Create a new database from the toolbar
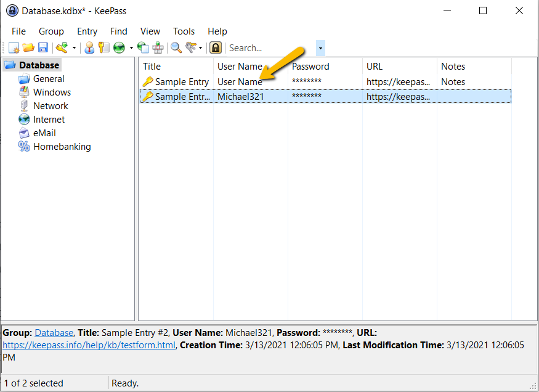Viewport: 539px width, 392px height. click(x=14, y=47)
